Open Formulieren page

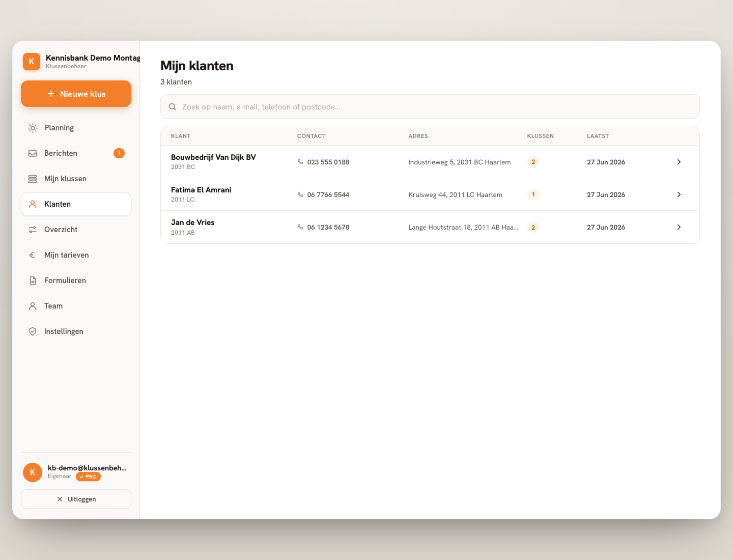coord(76,281)
